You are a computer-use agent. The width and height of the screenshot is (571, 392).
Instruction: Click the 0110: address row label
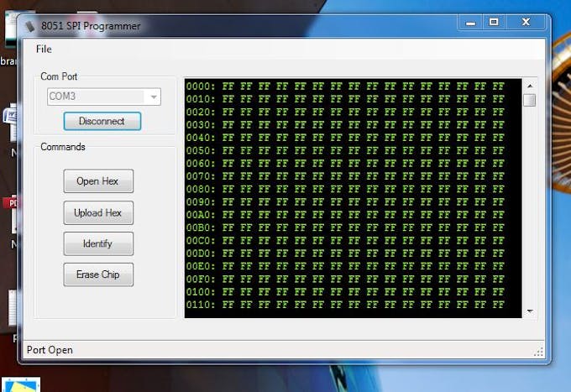point(201,305)
